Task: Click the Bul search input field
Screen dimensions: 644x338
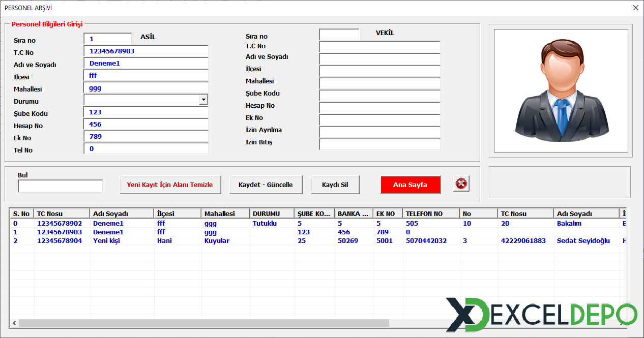Action: coord(60,186)
